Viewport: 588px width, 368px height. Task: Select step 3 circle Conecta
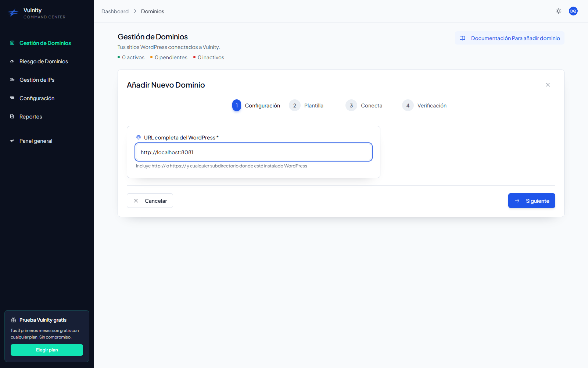tap(351, 105)
